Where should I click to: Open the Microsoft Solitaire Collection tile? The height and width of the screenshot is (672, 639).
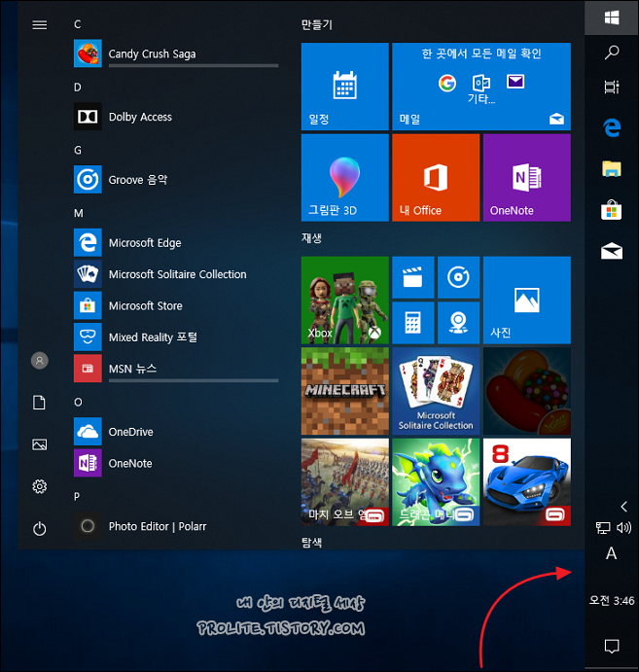coord(436,391)
